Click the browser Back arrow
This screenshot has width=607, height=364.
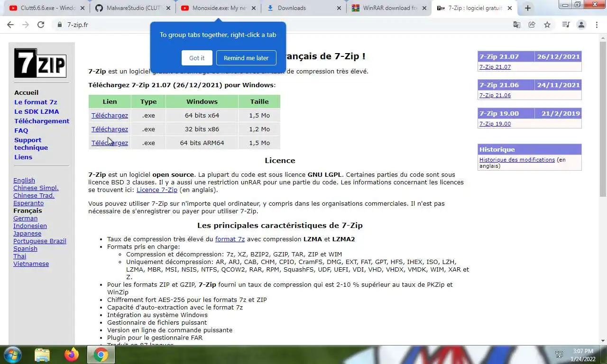tap(10, 25)
